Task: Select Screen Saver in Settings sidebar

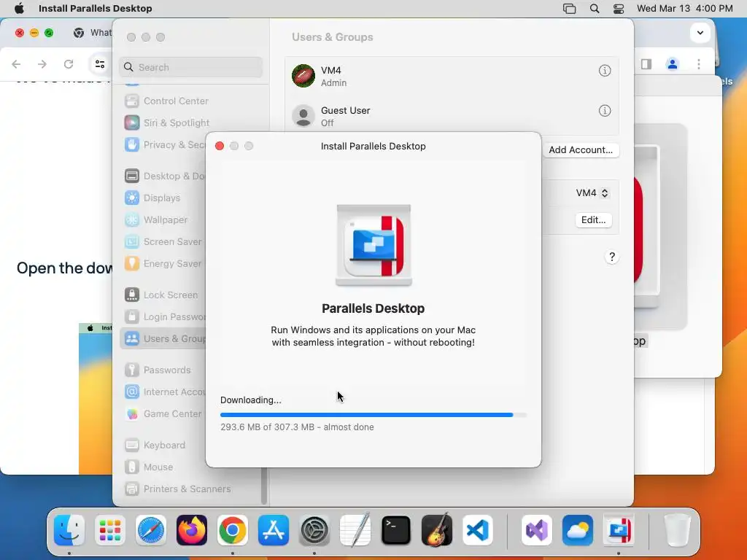Action: (x=163, y=242)
